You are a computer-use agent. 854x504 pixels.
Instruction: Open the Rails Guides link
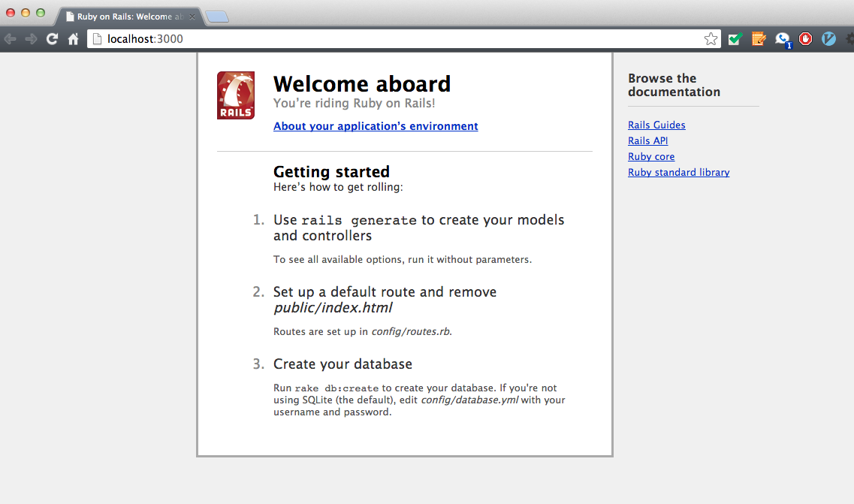click(656, 125)
